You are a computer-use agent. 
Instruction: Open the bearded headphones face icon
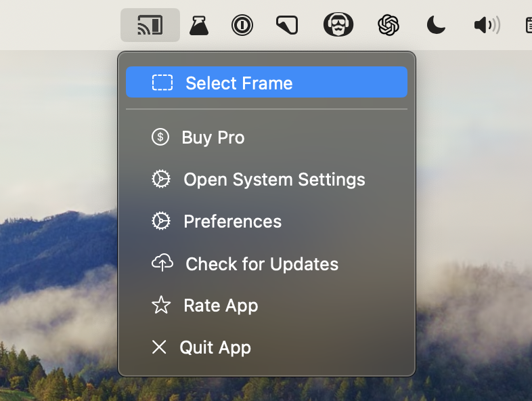(x=338, y=24)
